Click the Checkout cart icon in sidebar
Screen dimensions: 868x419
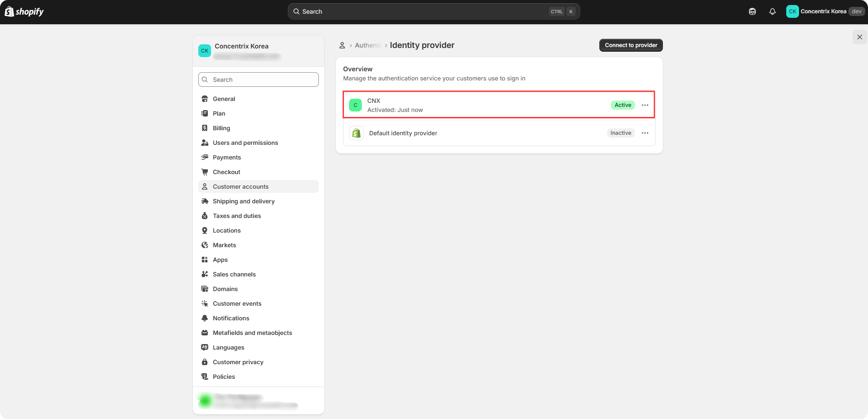point(205,172)
